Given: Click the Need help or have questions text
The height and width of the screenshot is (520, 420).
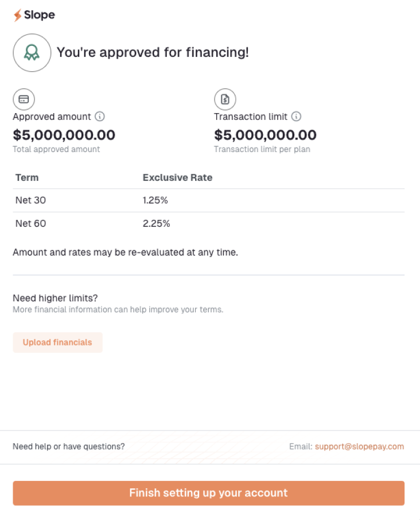Looking at the screenshot, I should click(x=68, y=447).
